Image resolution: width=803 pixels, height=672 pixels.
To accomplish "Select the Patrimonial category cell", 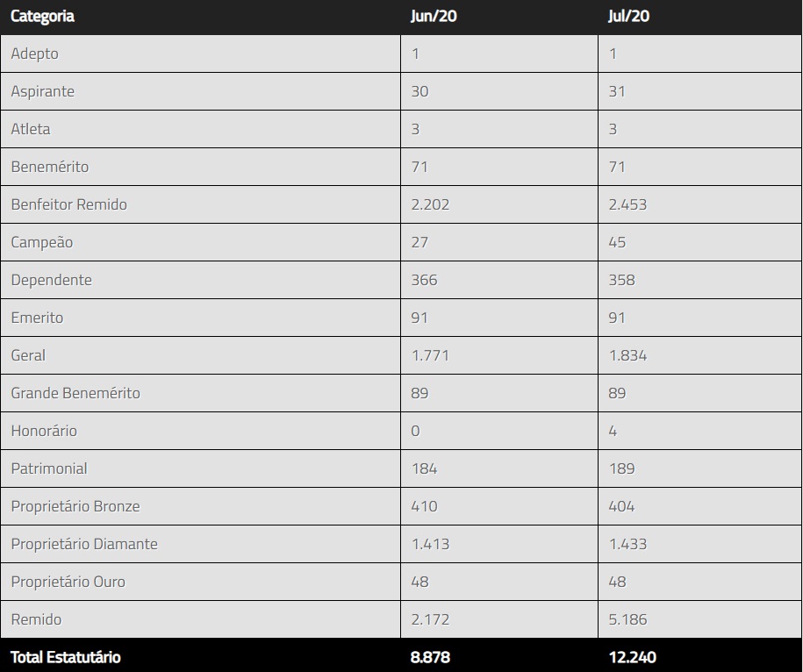I will 49,468.
